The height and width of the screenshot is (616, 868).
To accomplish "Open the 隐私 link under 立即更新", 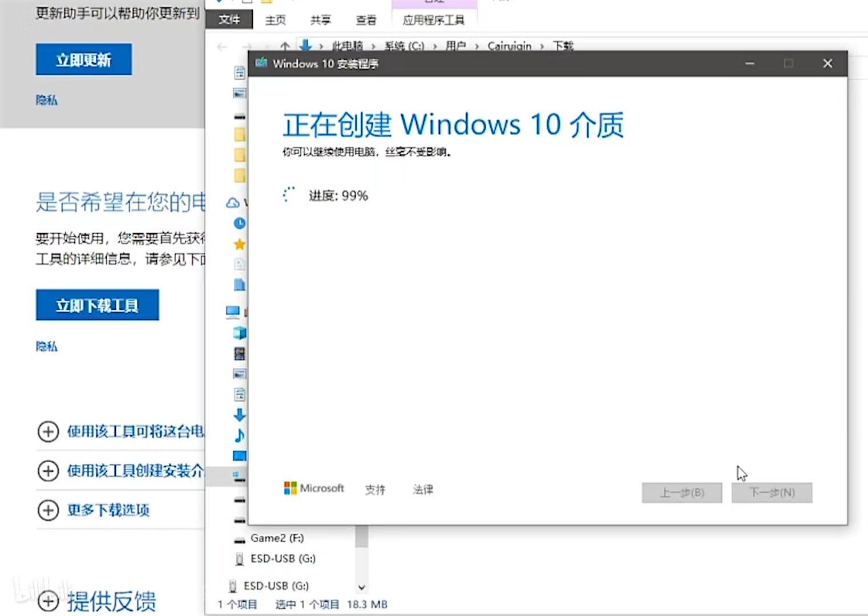I will click(x=47, y=100).
